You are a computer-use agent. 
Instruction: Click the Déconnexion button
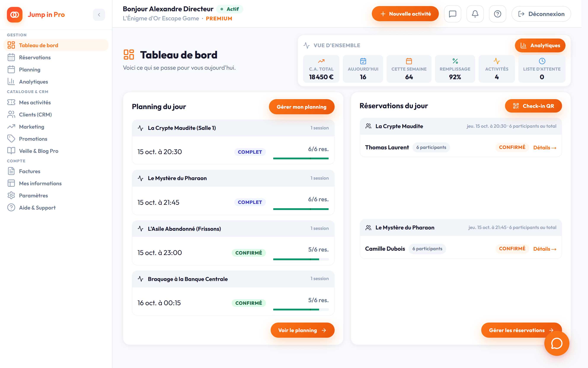[x=541, y=14]
